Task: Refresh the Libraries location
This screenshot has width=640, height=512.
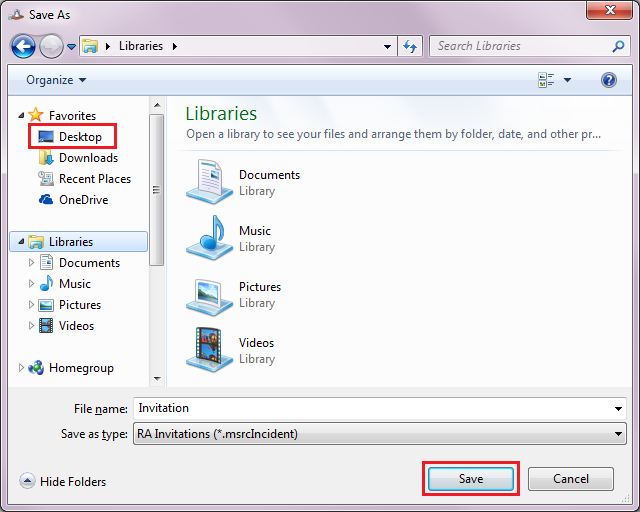Action: pyautogui.click(x=410, y=46)
